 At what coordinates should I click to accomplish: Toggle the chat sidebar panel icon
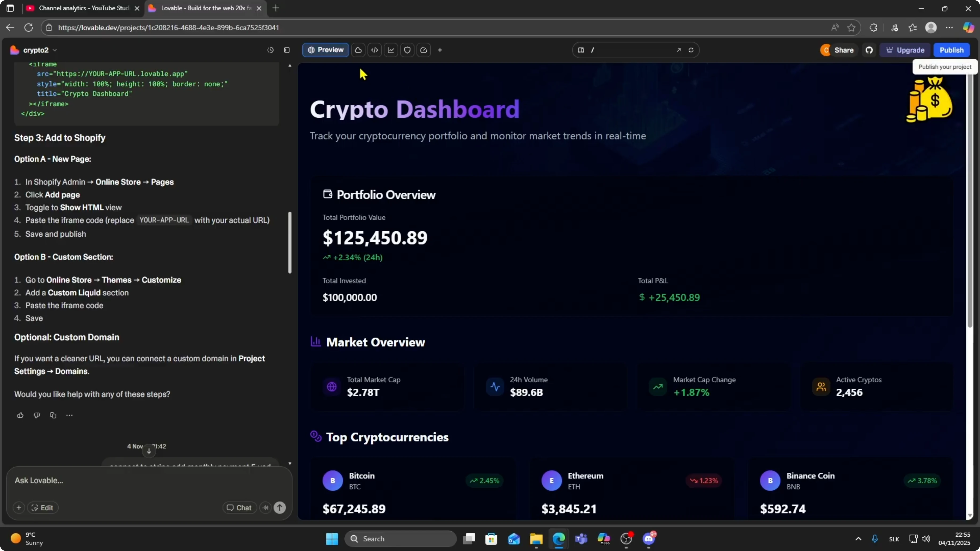(287, 50)
